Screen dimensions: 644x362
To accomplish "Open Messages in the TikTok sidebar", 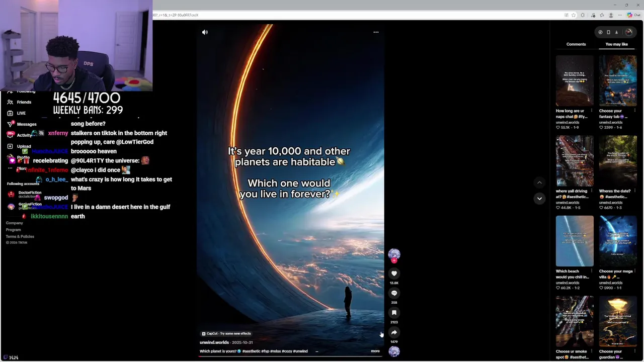I will [x=22, y=124].
